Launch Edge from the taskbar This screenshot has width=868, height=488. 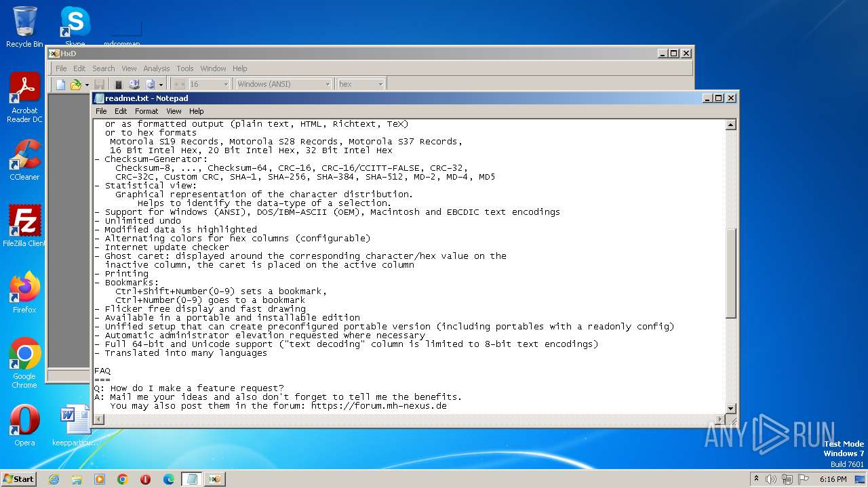click(169, 479)
